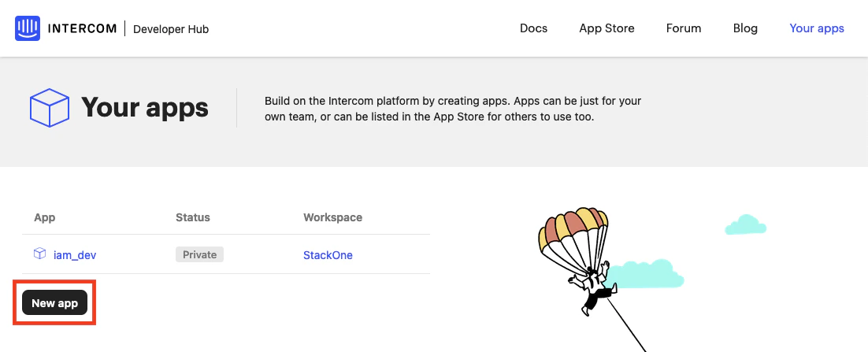868x352 pixels.
Task: Click the Your apps page heading
Action: (x=145, y=107)
